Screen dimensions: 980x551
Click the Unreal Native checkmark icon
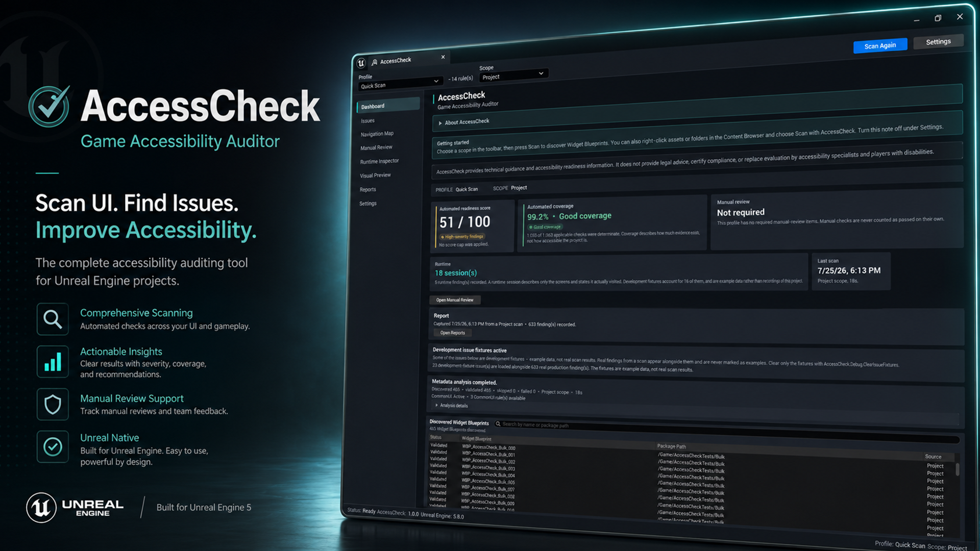tap(53, 446)
